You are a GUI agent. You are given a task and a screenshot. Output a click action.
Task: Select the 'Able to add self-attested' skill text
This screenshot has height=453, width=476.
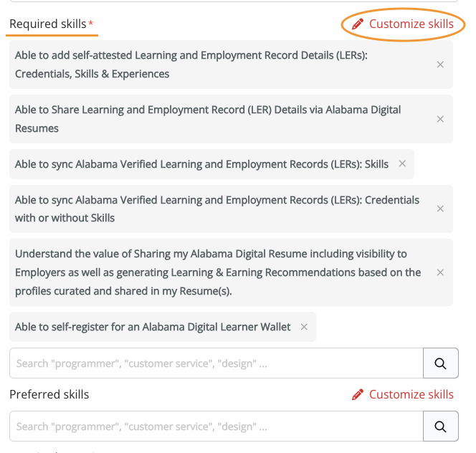coord(191,65)
